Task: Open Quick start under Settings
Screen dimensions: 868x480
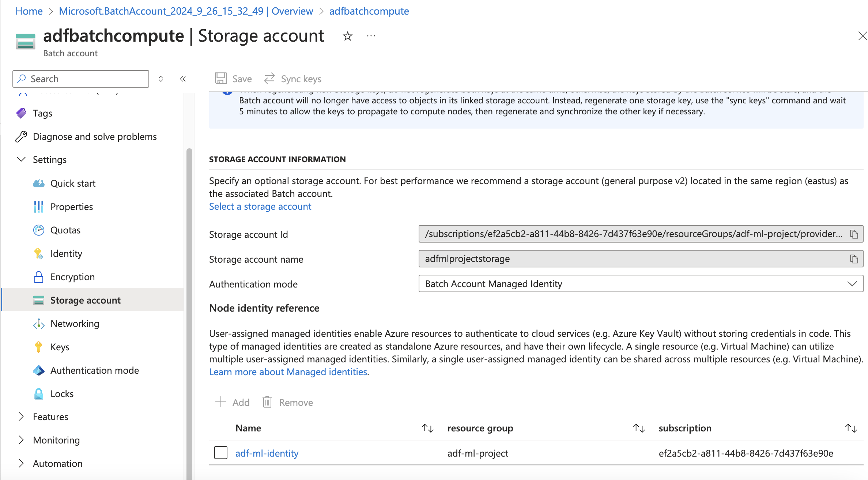Action: [x=73, y=183]
